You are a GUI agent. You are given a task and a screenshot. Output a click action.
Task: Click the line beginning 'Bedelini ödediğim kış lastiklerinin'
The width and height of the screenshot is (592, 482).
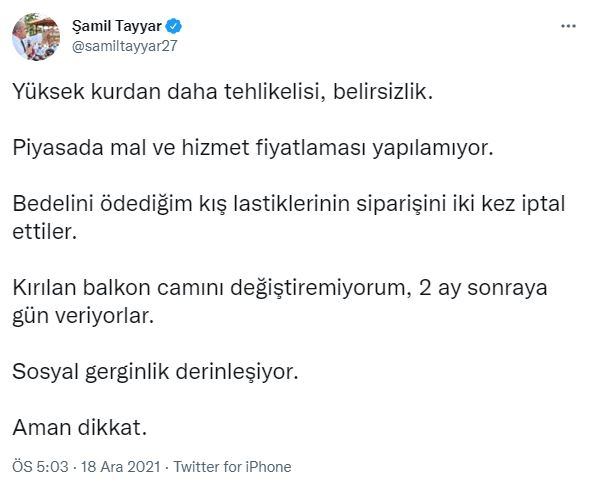pyautogui.click(x=289, y=204)
